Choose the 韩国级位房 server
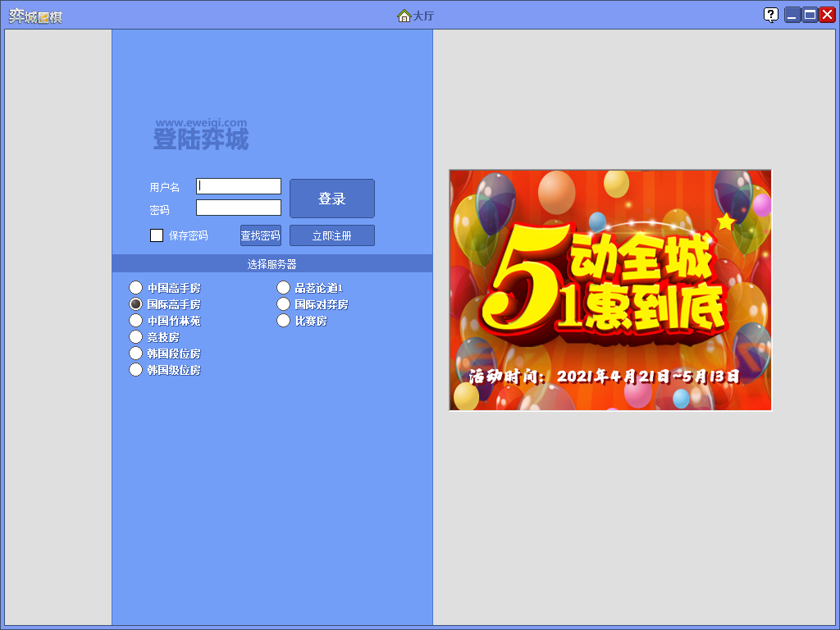840x630 pixels. (136, 370)
